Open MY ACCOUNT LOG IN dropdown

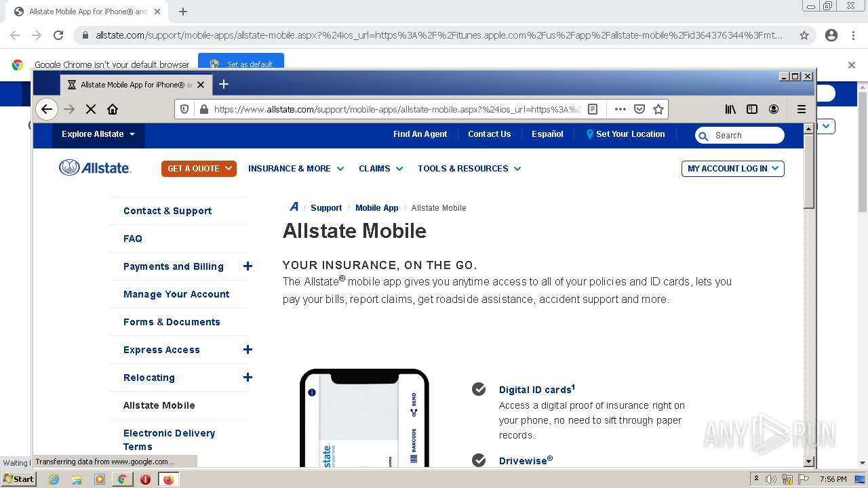click(732, 169)
